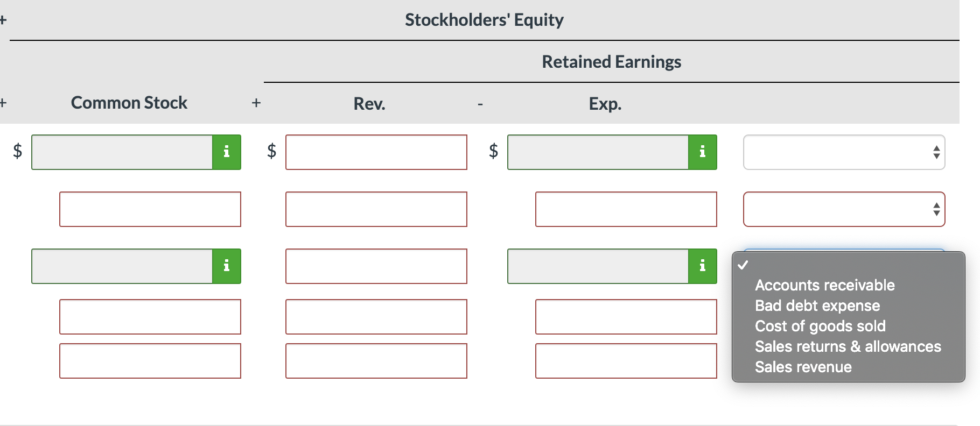Click the info icon on the third-row Exp. field

[702, 266]
